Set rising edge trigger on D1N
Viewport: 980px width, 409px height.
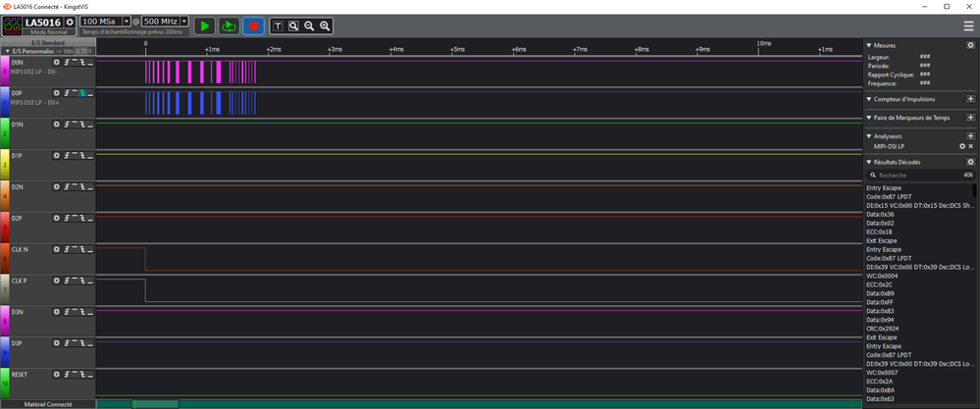pyautogui.click(x=67, y=125)
